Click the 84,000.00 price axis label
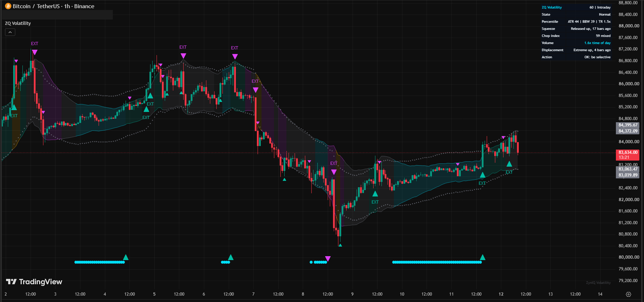 pos(628,142)
